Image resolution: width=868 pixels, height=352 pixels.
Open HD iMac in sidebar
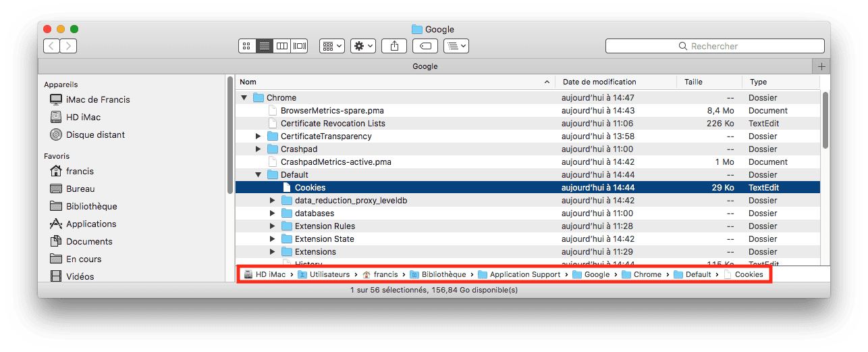76,117
